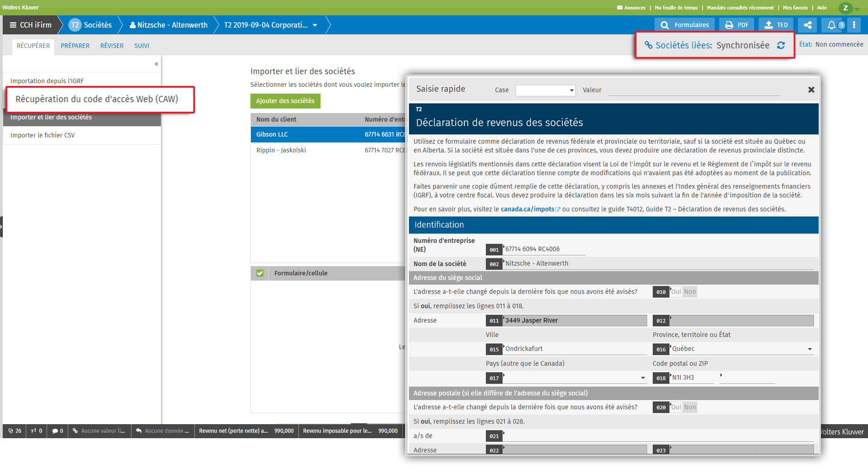The width and height of the screenshot is (868, 473).
Task: Open the Pays dropdown at line 017
Action: [575, 378]
